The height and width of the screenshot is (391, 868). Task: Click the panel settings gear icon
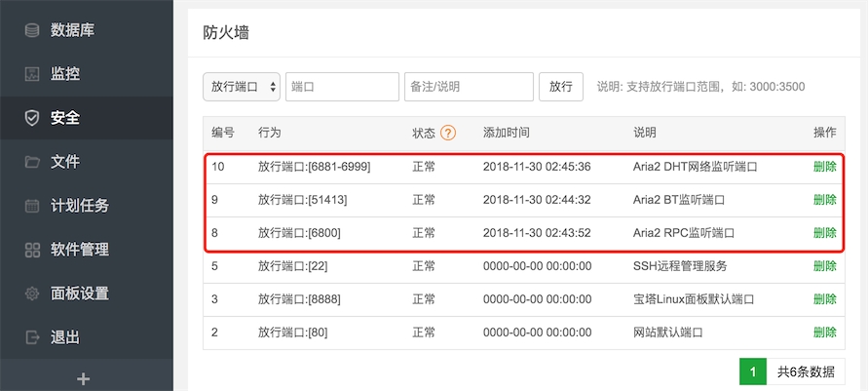pyautogui.click(x=32, y=293)
